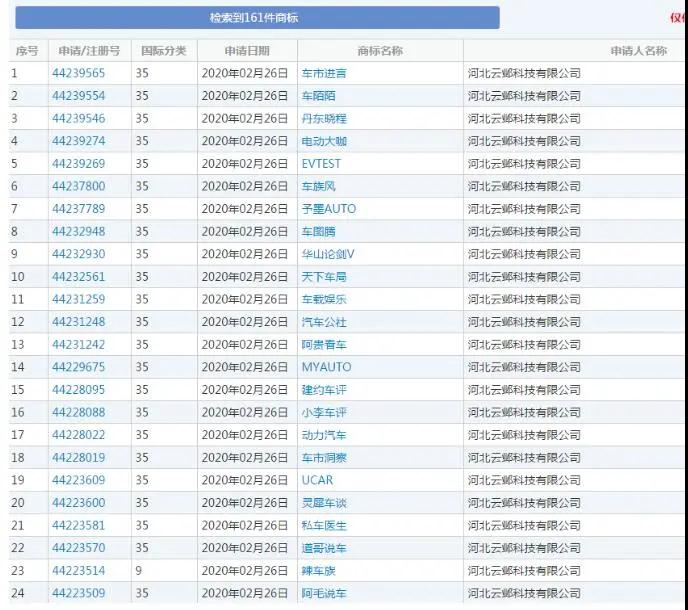Open application number 44232930
Image resolution: width=688 pixels, height=610 pixels.
79,254
